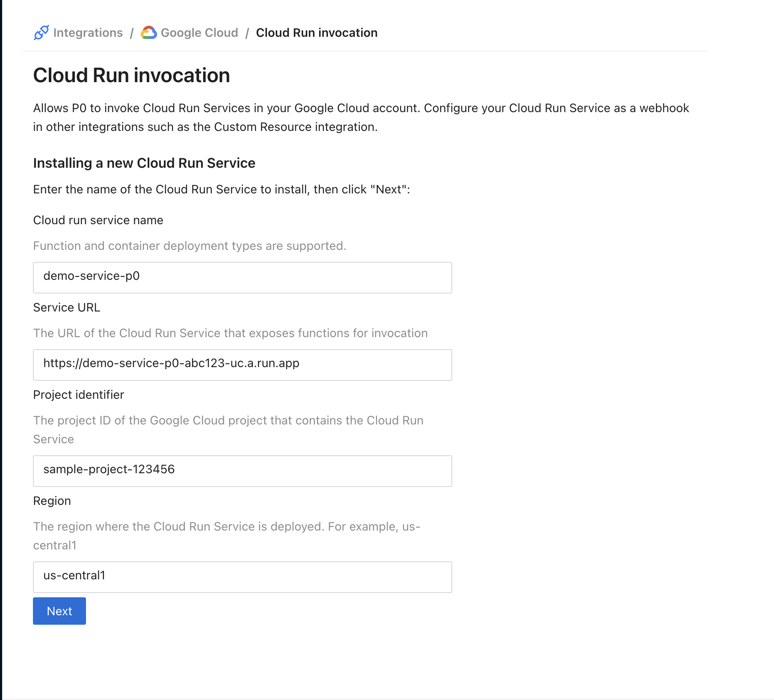This screenshot has height=700, width=774.
Task: Click the Integrations chain-link icon
Action: [41, 33]
